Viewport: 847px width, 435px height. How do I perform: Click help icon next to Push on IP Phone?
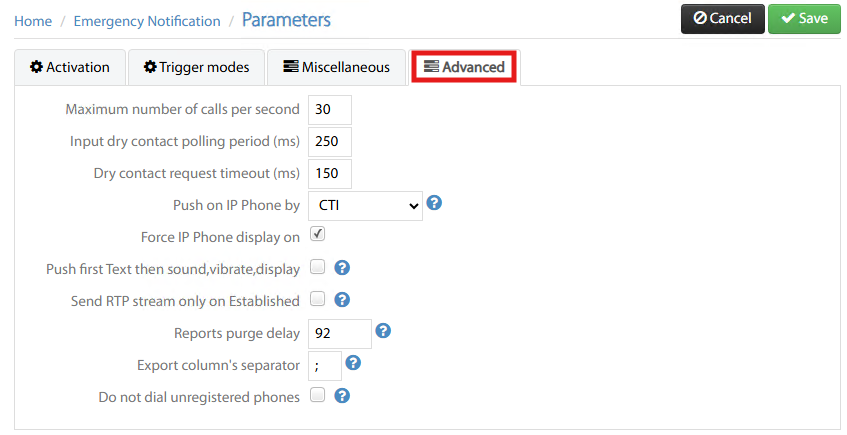coord(434,203)
